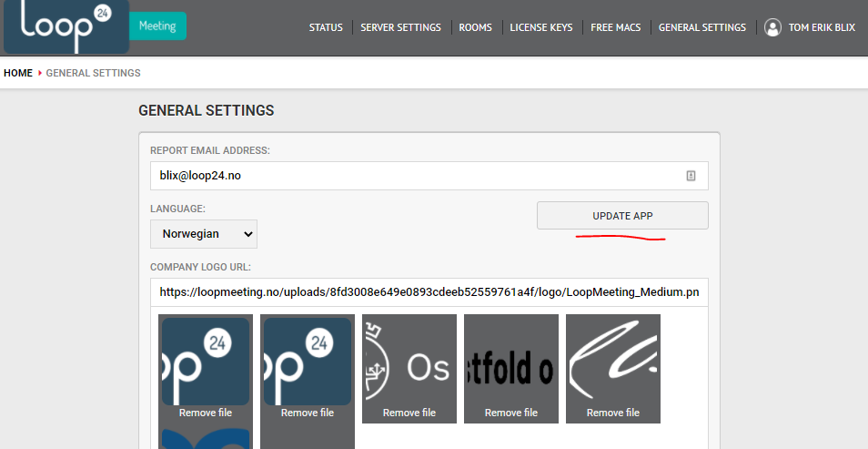This screenshot has height=449, width=868.
Task: Click the LANGUAGE label
Action: pyautogui.click(x=177, y=209)
